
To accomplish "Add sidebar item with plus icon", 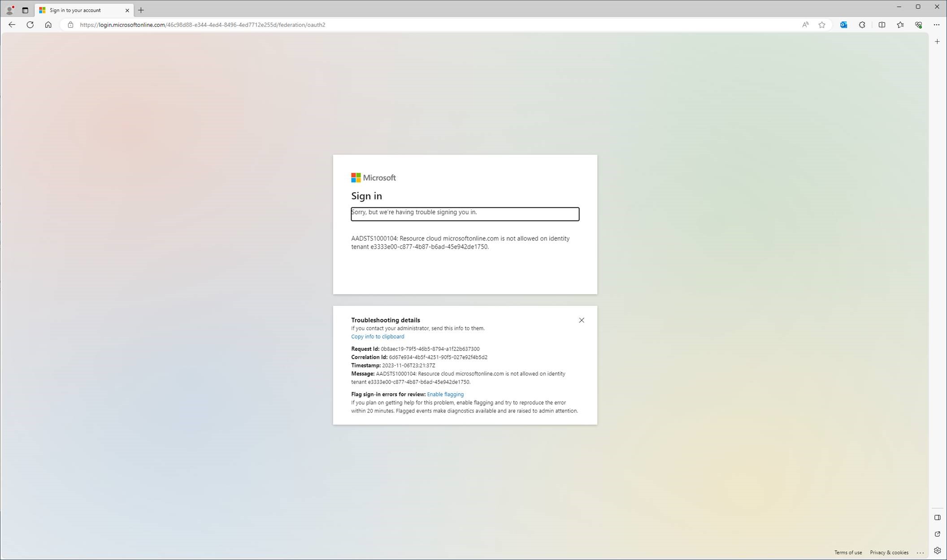I will 937,42.
